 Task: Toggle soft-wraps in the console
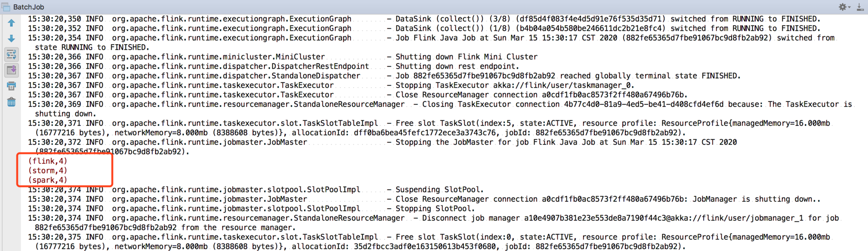coord(11,55)
